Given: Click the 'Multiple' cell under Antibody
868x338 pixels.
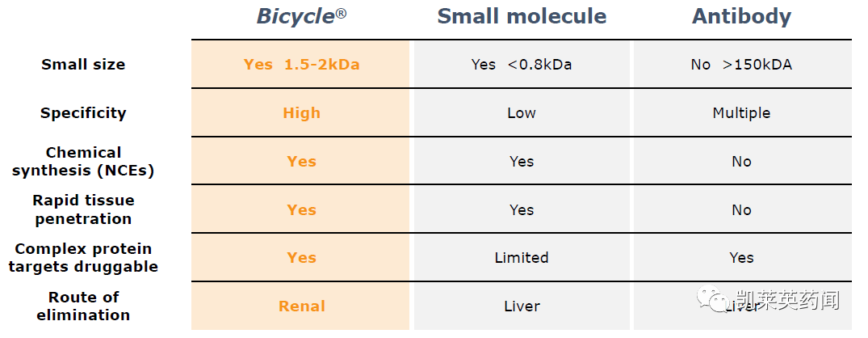Looking at the screenshot, I should 742,113.
